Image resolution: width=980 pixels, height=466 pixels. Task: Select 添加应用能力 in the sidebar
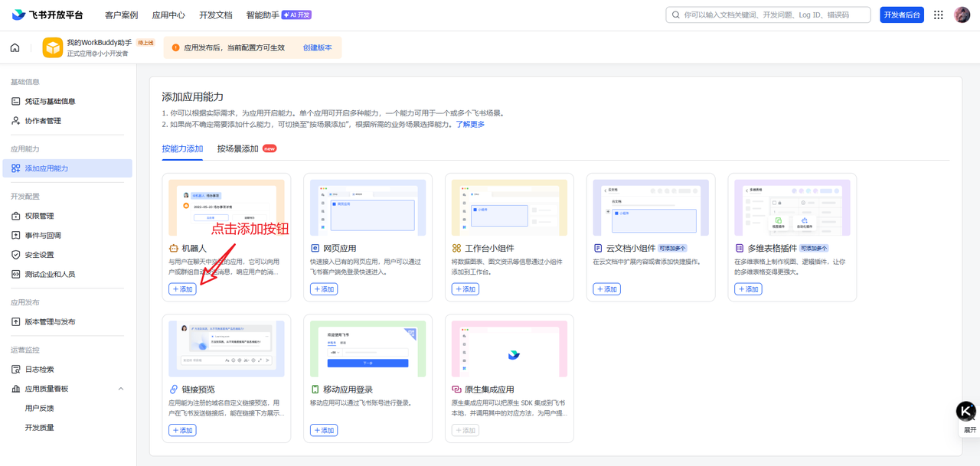pyautogui.click(x=67, y=168)
